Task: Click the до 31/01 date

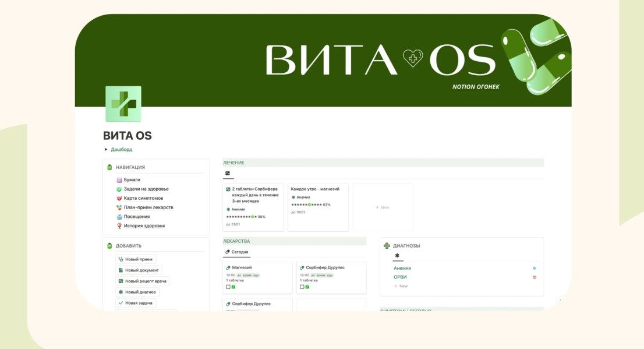Action: click(233, 224)
